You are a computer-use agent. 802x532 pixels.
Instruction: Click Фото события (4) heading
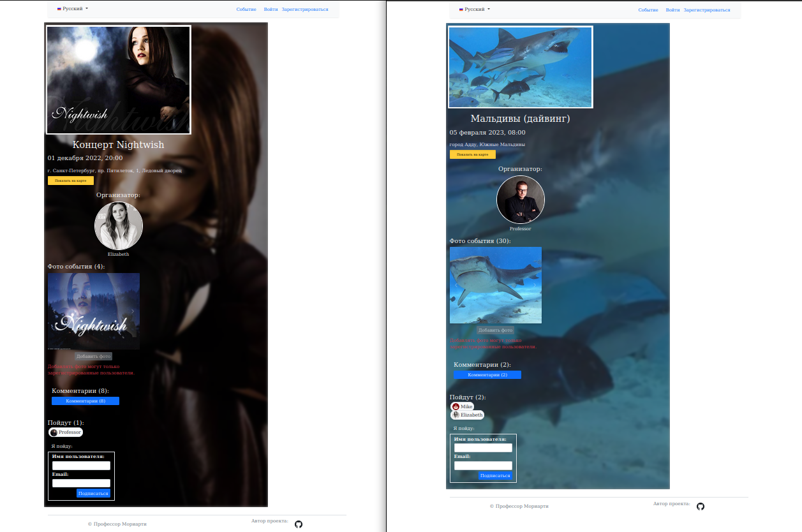coord(77,267)
